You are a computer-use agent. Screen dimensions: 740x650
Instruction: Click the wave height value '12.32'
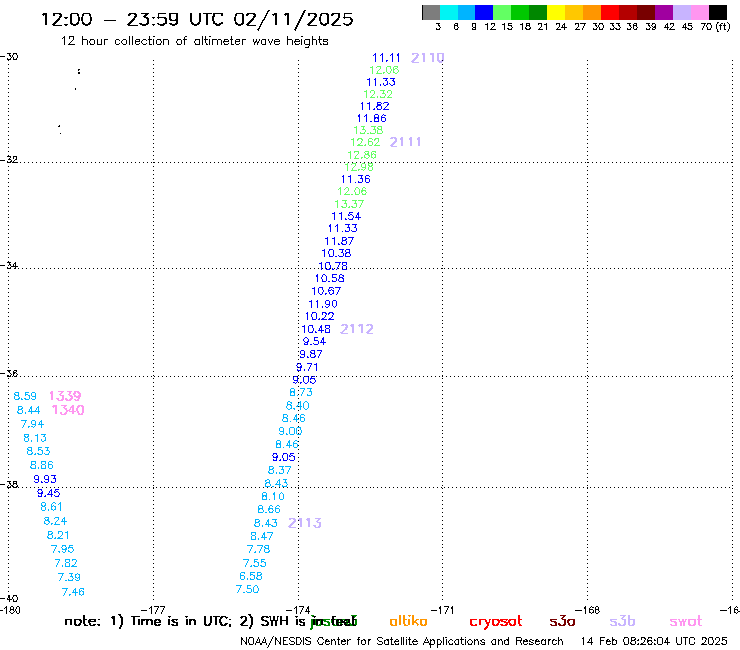[x=378, y=94]
